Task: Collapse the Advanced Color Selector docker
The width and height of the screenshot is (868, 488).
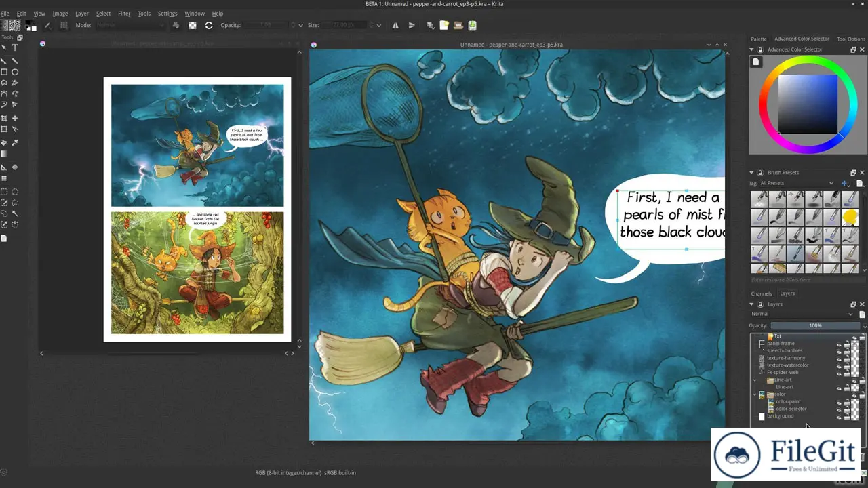Action: (752, 49)
